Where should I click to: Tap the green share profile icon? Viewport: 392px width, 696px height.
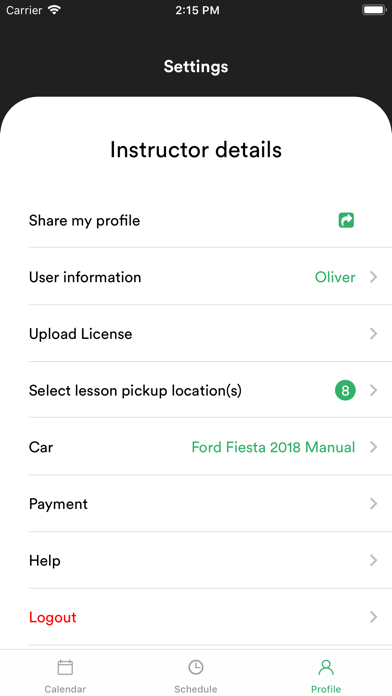coord(346,220)
